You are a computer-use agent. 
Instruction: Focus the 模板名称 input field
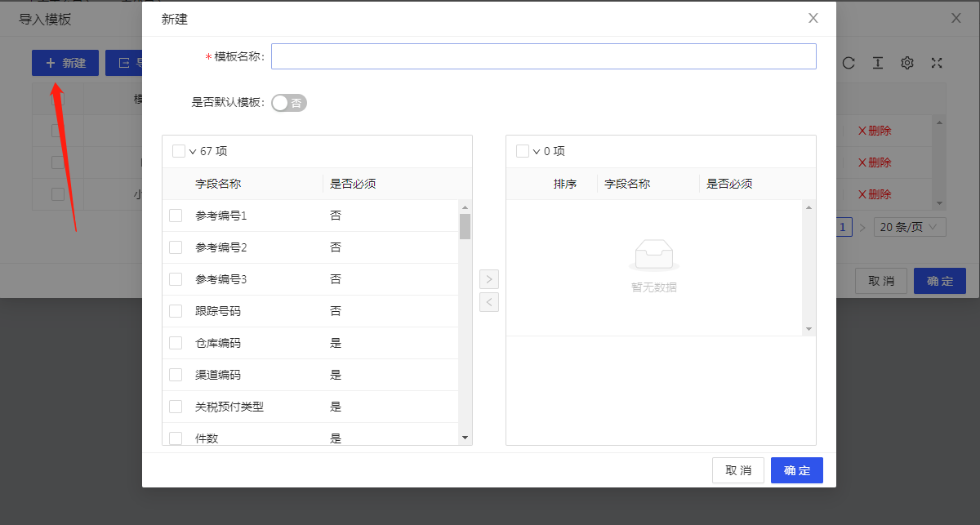point(544,56)
